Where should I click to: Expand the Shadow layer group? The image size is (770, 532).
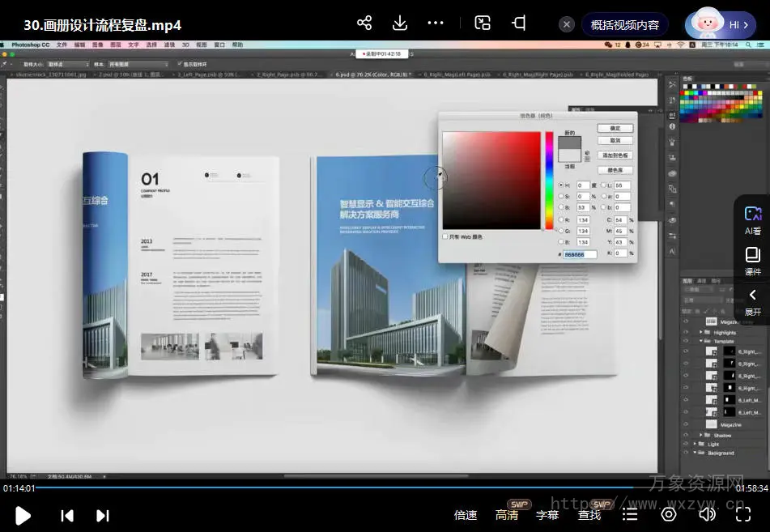pos(700,436)
